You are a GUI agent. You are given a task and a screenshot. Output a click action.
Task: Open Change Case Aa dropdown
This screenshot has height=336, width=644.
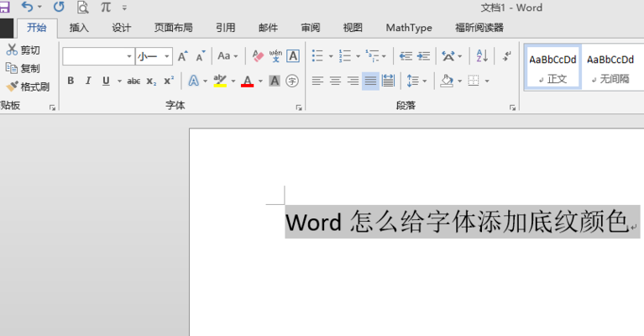pyautogui.click(x=228, y=56)
